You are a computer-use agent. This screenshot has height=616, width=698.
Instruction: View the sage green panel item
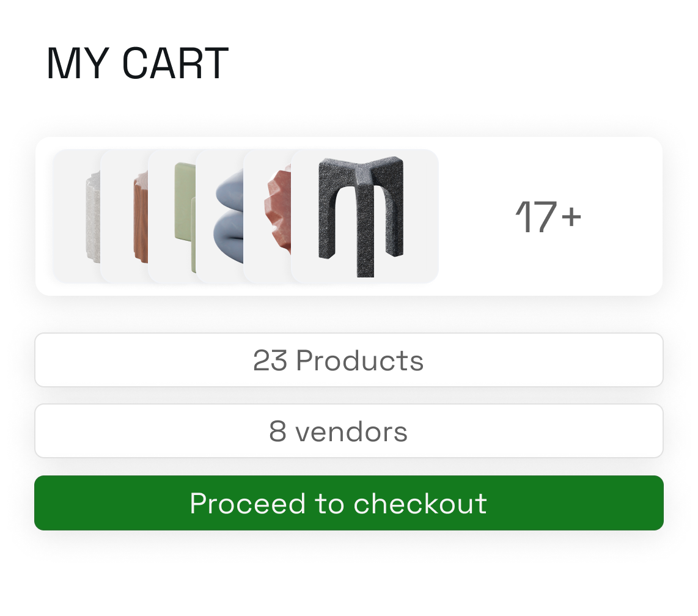point(172,216)
